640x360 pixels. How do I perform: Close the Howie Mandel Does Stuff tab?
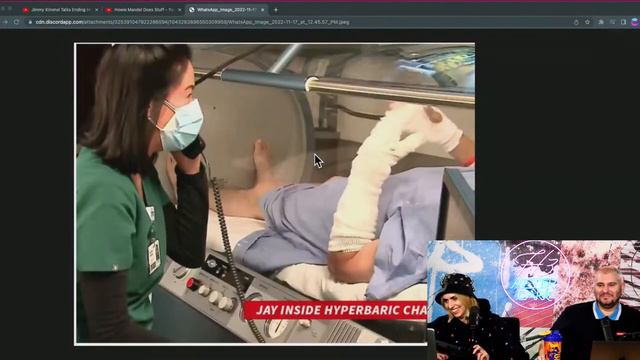click(x=179, y=9)
